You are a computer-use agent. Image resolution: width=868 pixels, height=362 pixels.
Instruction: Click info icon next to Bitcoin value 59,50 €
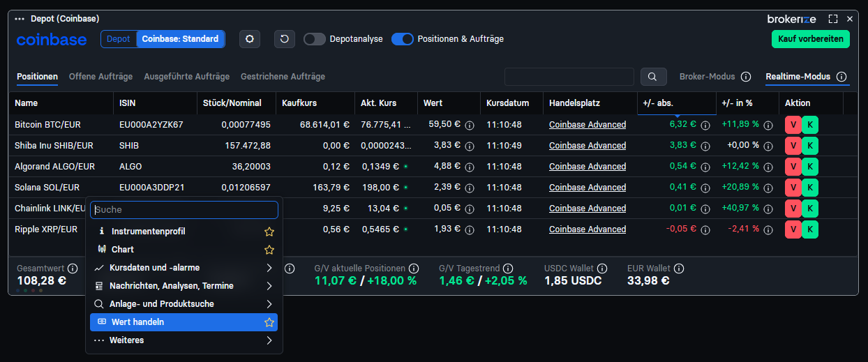click(x=470, y=126)
